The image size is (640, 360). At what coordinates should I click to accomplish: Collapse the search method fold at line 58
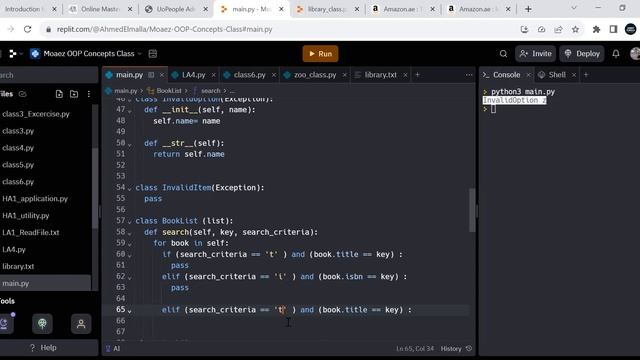(130, 233)
